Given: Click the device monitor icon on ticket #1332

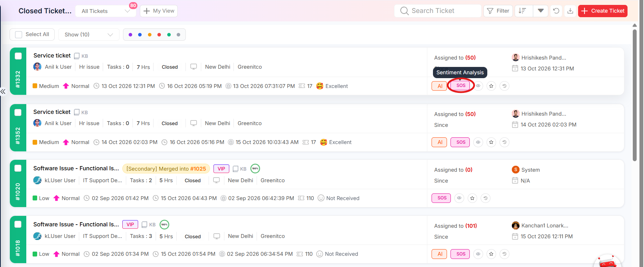Looking at the screenshot, I should (194, 67).
